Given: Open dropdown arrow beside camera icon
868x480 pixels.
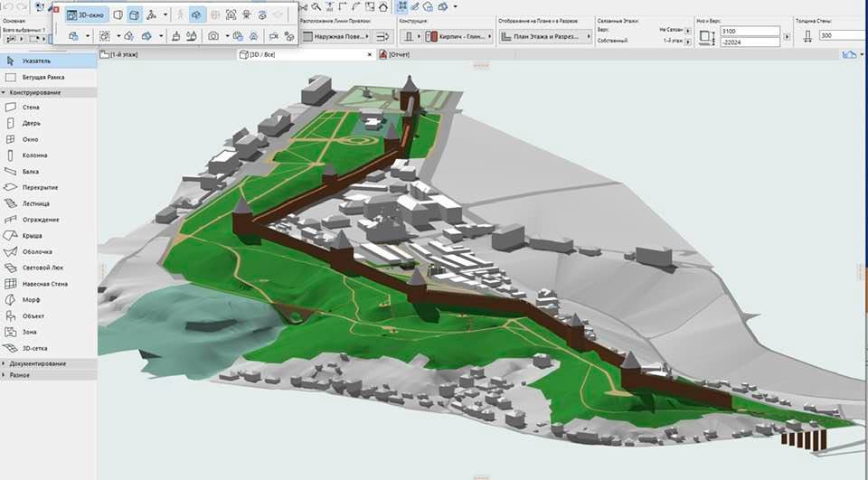Looking at the screenshot, I should tap(228, 36).
